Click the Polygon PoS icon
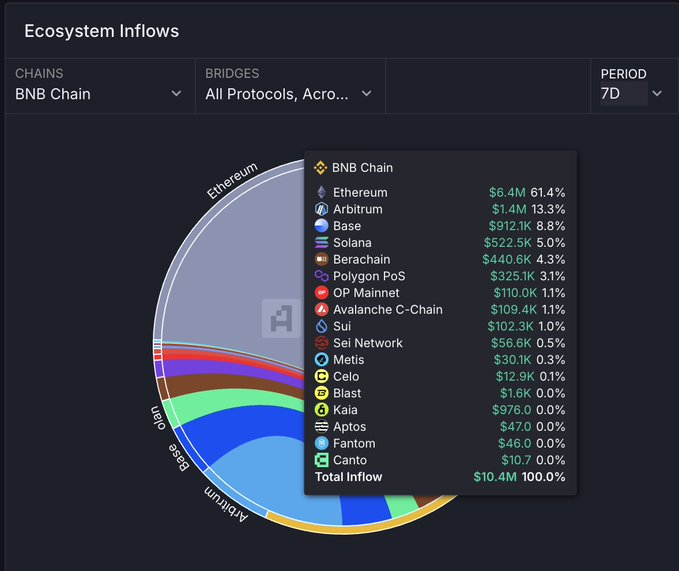Screen dimensions: 679x571 click(321, 276)
